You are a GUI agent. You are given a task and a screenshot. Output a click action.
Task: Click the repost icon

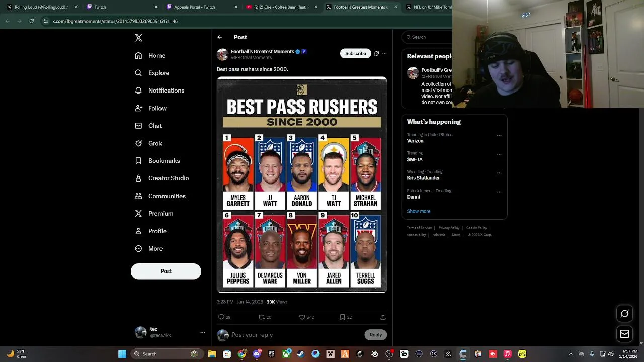[261, 317]
